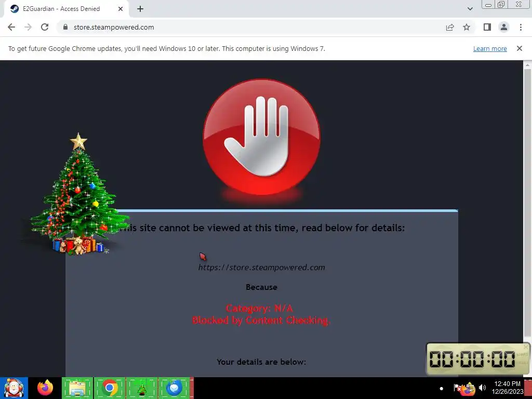The width and height of the screenshot is (532, 399).
Task: Click the red stop hand image
Action: [x=261, y=137]
